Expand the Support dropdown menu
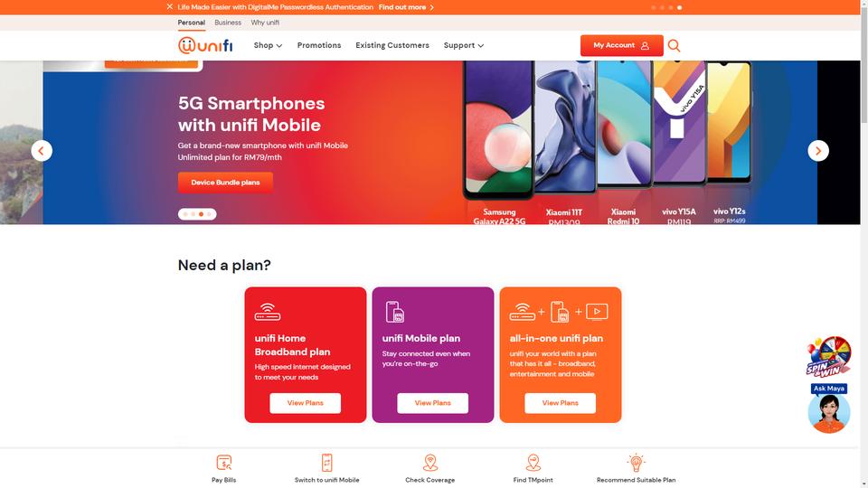 463,45
